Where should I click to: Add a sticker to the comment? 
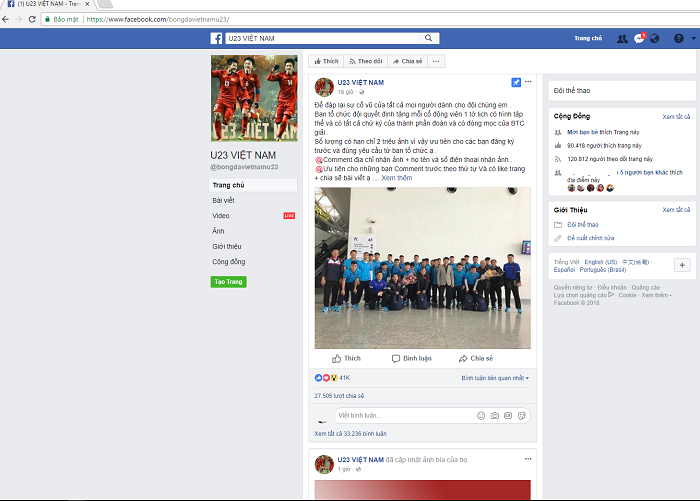(x=521, y=416)
